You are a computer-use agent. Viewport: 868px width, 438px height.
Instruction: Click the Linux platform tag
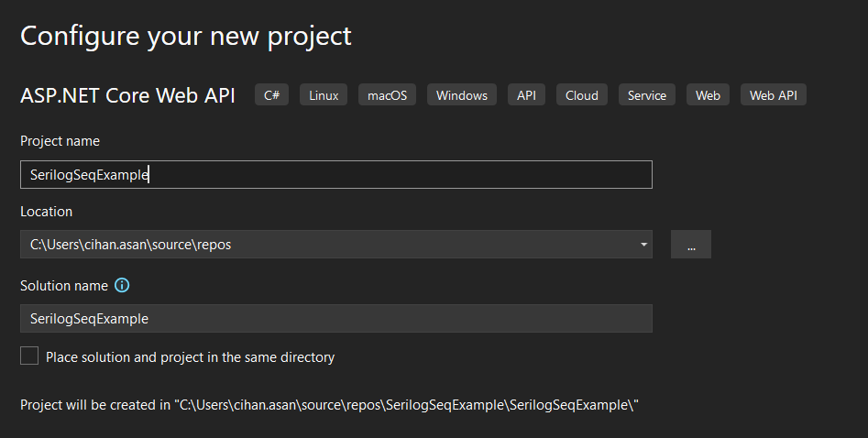324,95
